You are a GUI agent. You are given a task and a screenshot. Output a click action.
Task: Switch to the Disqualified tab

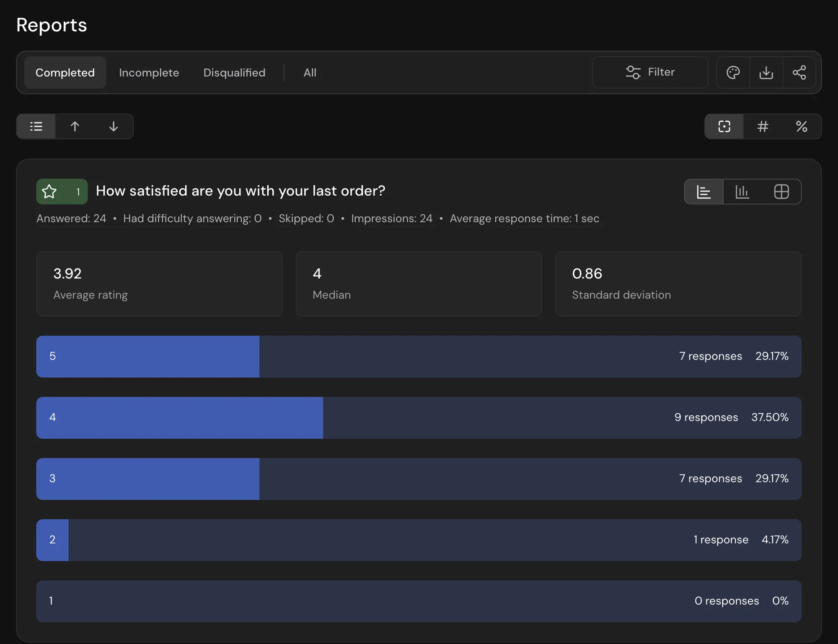pyautogui.click(x=234, y=72)
